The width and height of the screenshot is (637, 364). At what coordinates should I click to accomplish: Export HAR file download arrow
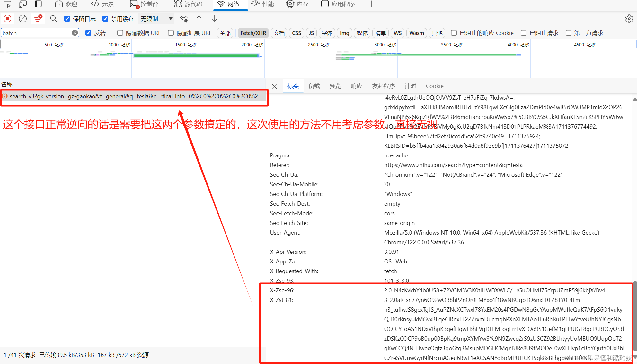[215, 19]
